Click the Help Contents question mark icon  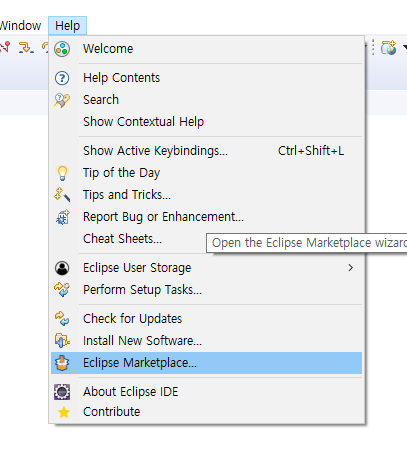(x=62, y=78)
